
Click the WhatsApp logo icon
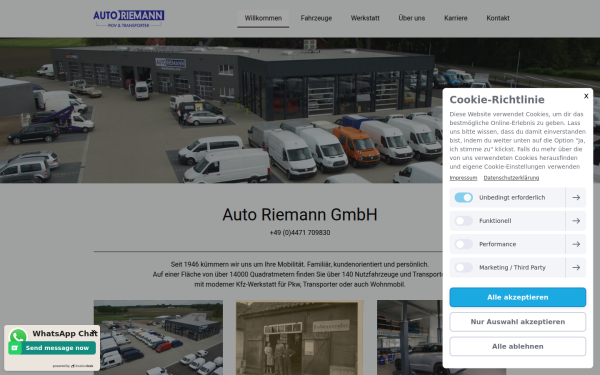(x=18, y=336)
